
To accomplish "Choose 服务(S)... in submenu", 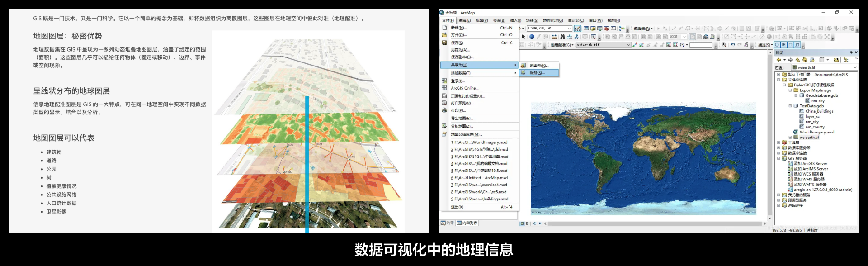I will point(539,73).
